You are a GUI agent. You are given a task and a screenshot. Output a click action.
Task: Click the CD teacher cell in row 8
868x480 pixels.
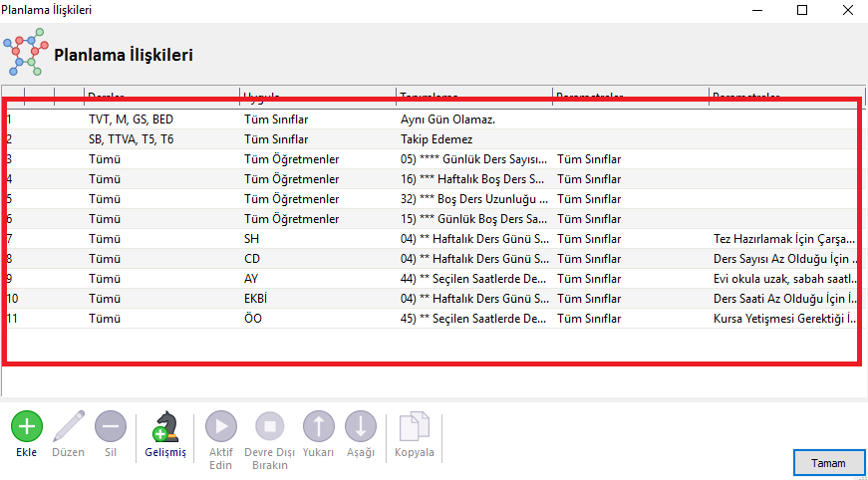pyautogui.click(x=252, y=259)
